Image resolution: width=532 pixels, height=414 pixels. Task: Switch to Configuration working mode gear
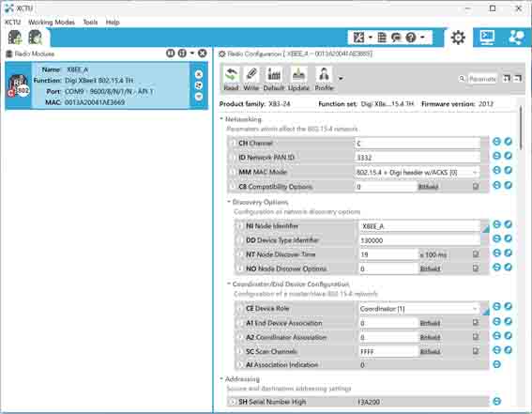click(458, 38)
